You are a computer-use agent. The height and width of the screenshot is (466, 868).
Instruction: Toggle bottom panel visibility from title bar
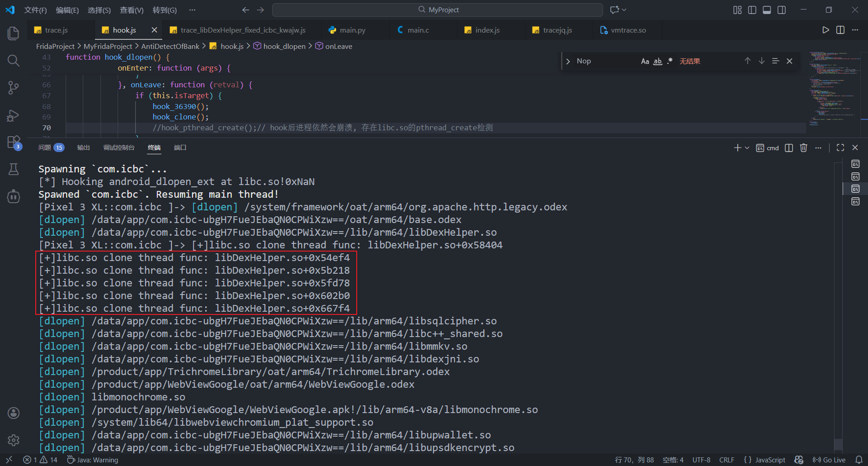[x=767, y=10]
